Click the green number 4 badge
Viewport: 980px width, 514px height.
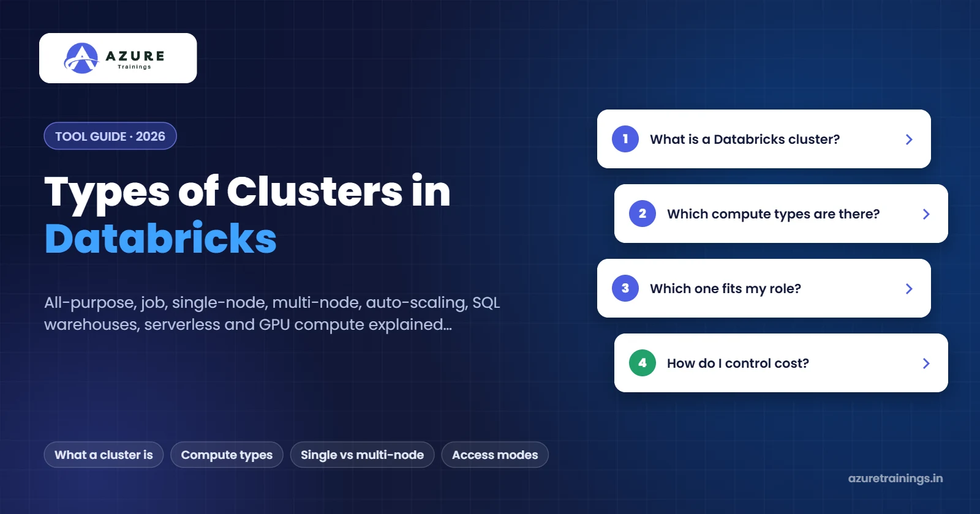pos(643,363)
